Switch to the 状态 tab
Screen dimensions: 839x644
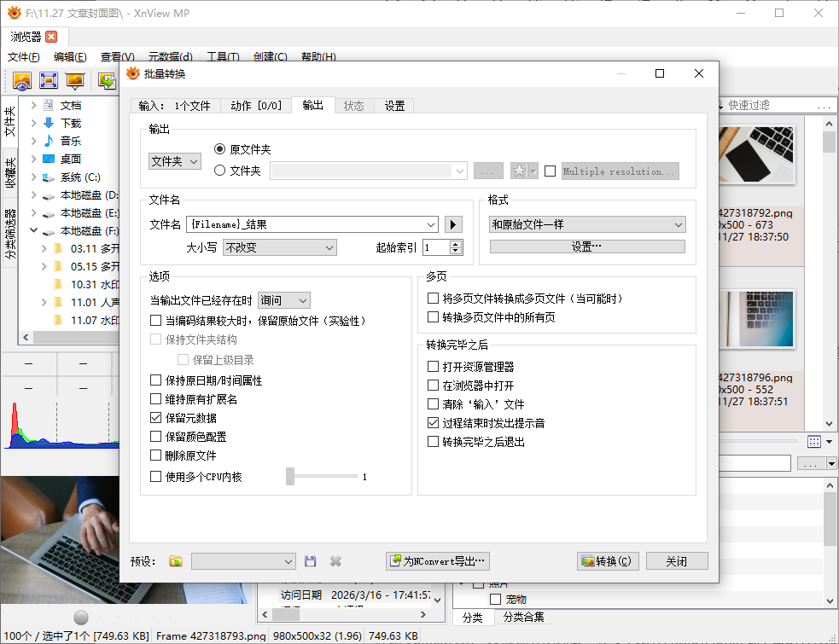[x=354, y=107]
